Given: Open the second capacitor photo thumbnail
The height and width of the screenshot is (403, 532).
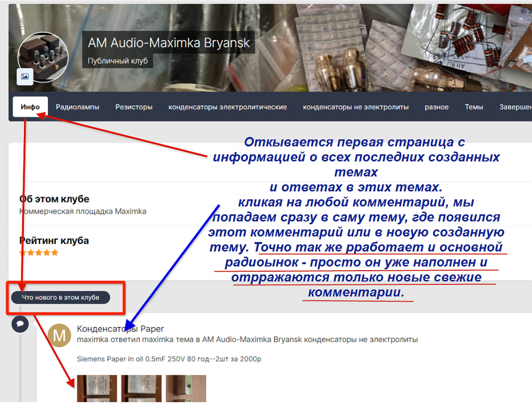Looking at the screenshot, I should coord(141,389).
